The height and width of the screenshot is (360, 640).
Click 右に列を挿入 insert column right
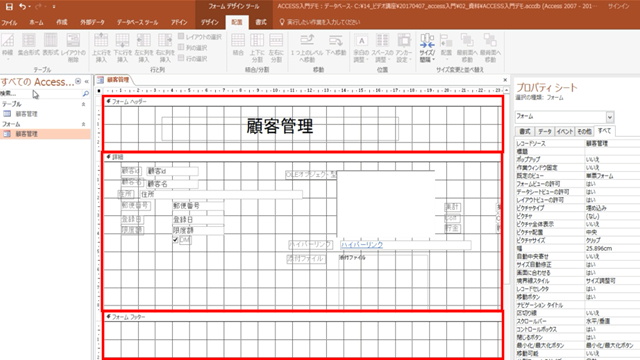point(165,47)
